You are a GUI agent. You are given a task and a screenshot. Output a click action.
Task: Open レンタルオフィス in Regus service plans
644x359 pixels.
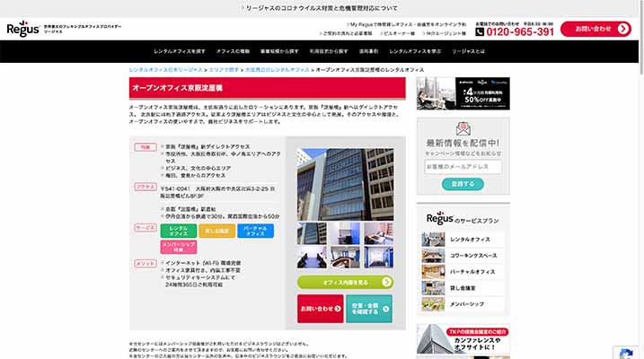[463, 240]
